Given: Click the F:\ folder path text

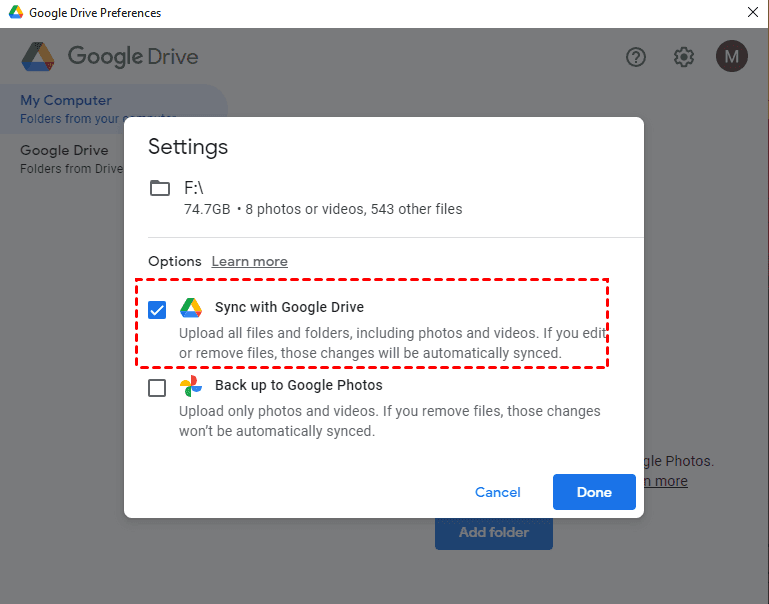Looking at the screenshot, I should pos(194,188).
